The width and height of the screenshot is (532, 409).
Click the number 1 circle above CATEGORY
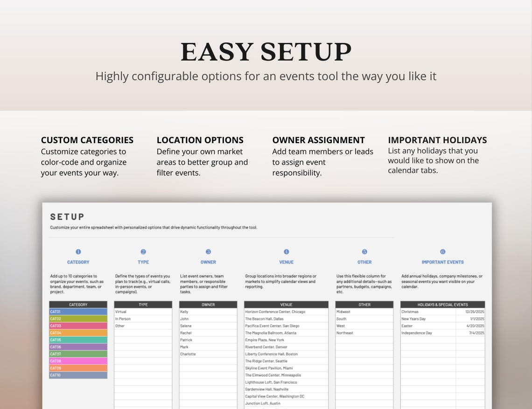point(78,252)
